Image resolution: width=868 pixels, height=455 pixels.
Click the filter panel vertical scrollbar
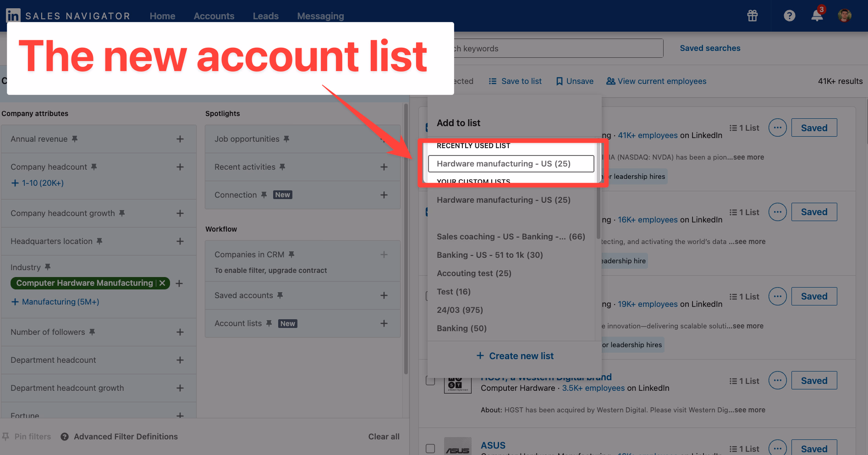406,239
